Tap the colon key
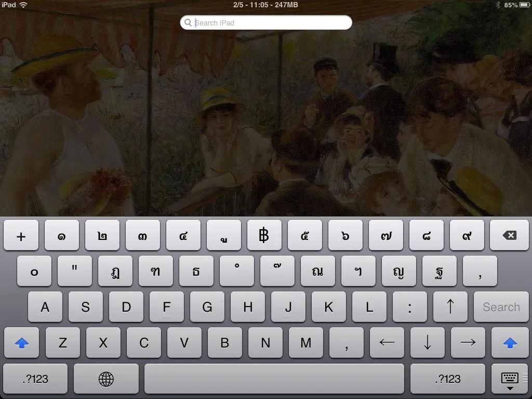The height and width of the screenshot is (399, 532). tap(409, 307)
